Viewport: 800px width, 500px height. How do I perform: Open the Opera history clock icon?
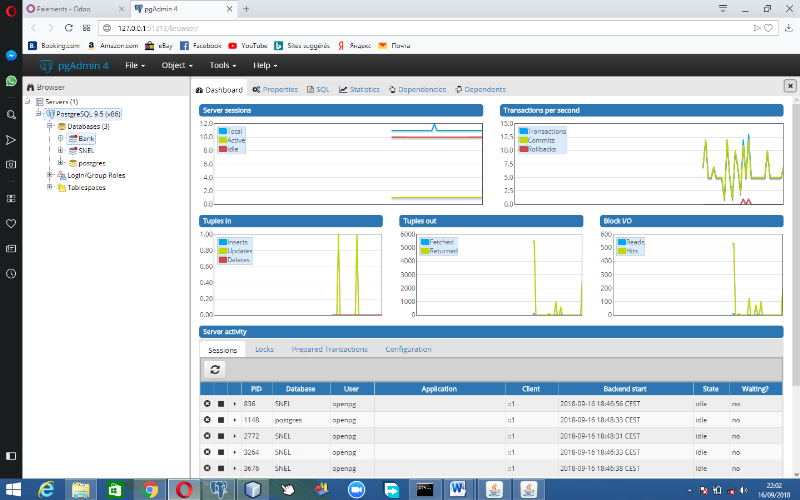(11, 273)
